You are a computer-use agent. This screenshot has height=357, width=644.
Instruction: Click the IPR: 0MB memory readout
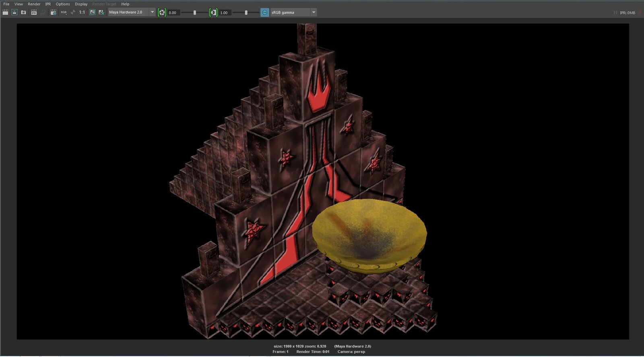pyautogui.click(x=627, y=12)
